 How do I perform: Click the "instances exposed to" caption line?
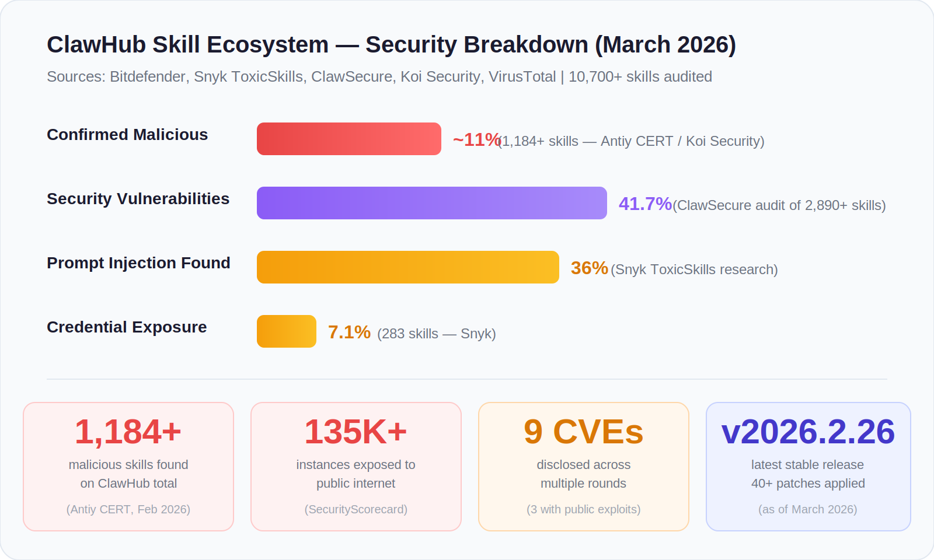[x=356, y=465]
